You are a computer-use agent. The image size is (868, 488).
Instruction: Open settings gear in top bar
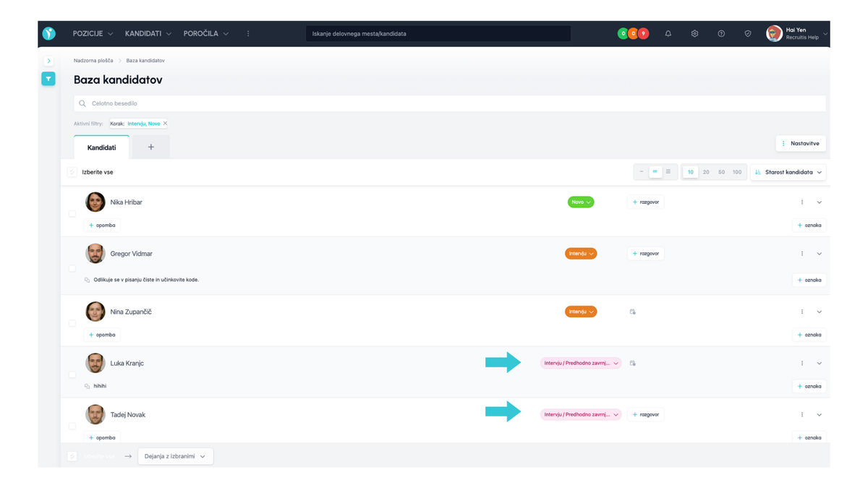point(694,33)
